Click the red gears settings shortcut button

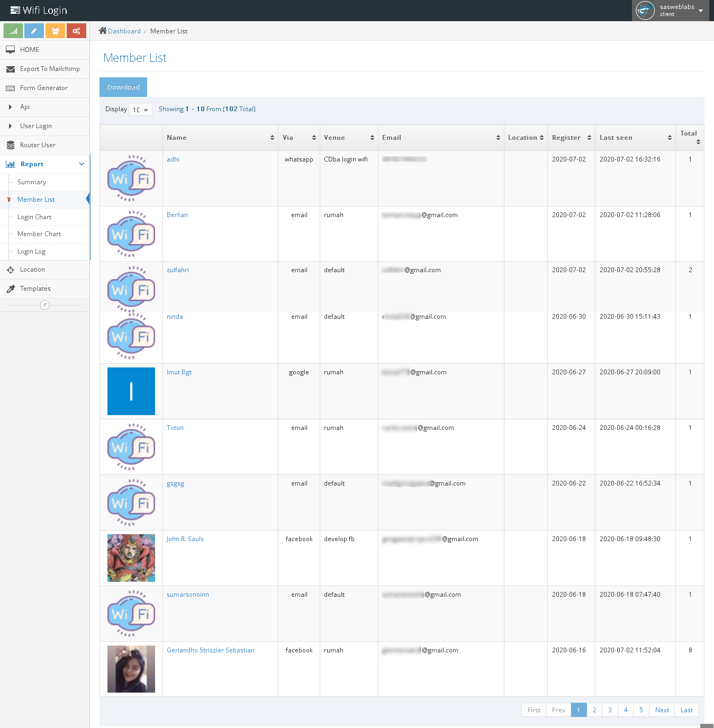pyautogui.click(x=76, y=31)
